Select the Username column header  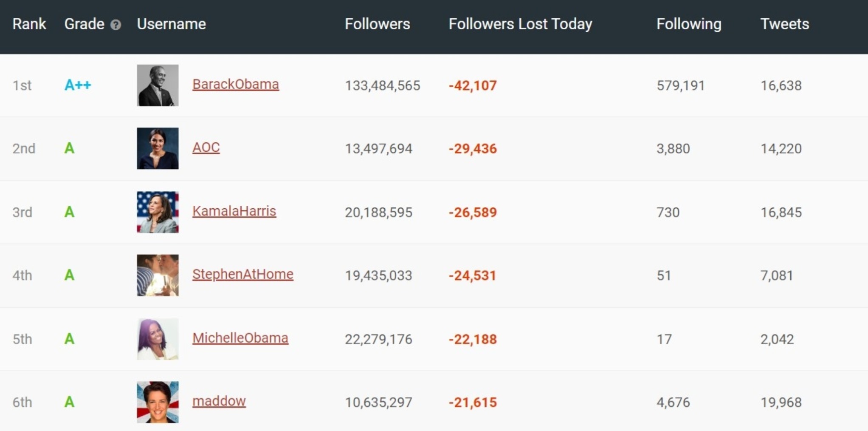(x=171, y=24)
